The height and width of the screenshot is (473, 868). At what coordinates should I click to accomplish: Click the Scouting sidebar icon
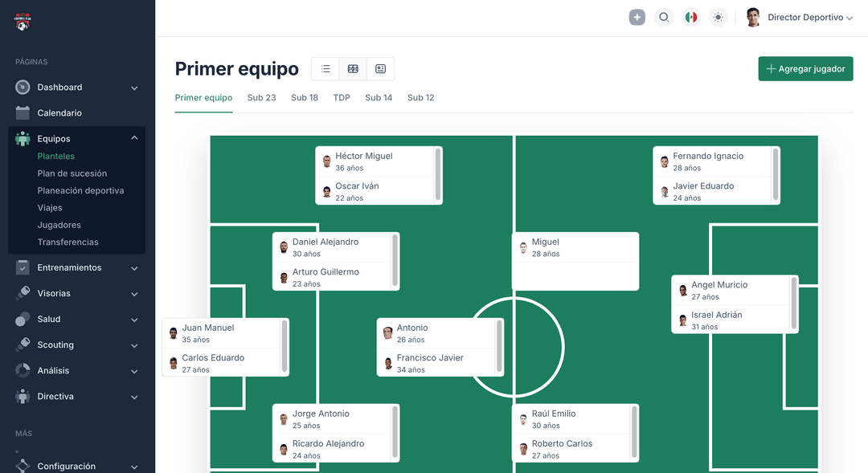coord(23,345)
